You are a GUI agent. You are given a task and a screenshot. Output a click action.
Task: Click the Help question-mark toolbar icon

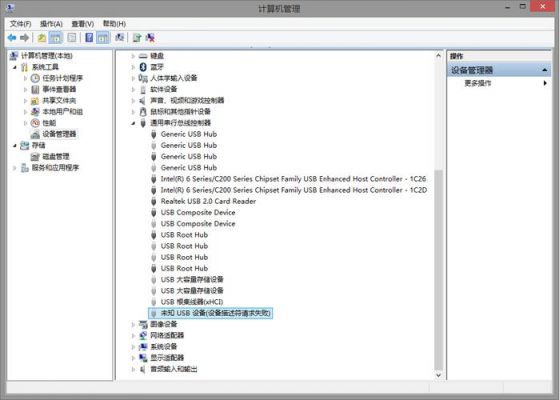[x=89, y=37]
